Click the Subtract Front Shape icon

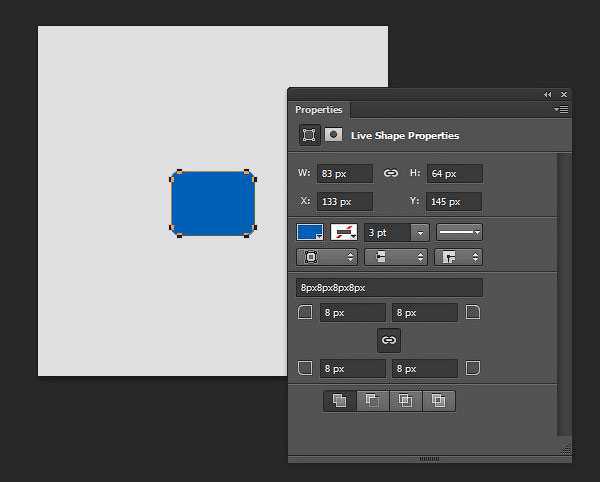[x=373, y=401]
